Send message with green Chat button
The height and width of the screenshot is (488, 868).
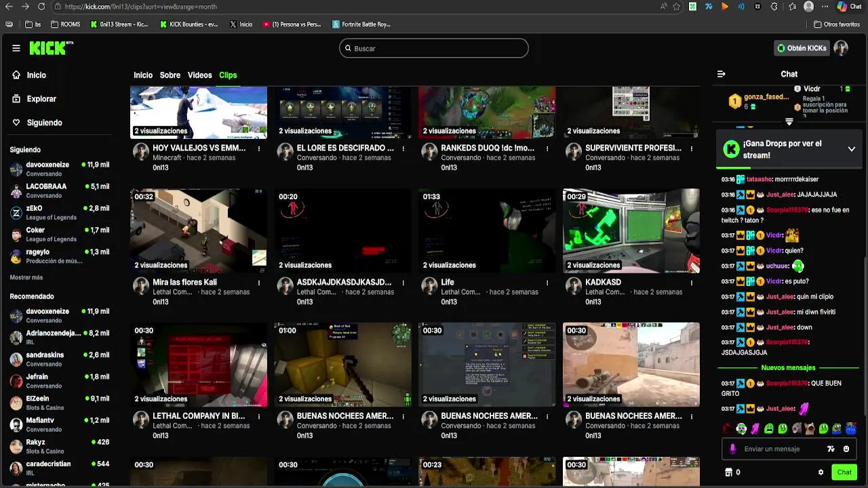844,472
